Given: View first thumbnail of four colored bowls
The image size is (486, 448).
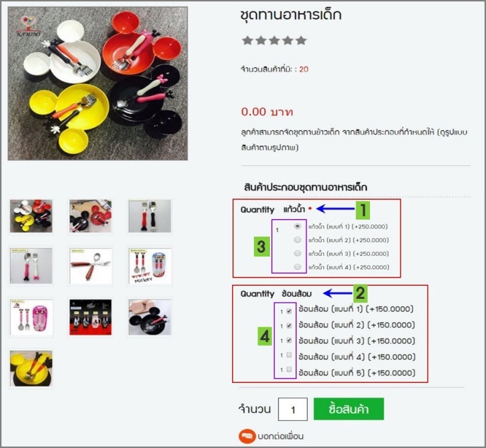Looking at the screenshot, I should click(x=31, y=216).
